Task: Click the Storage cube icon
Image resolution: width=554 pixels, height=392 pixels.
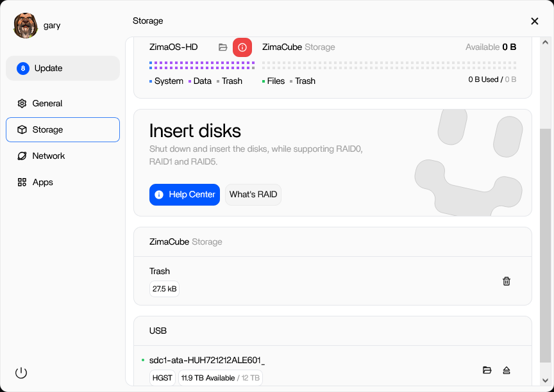Action: 22,129
